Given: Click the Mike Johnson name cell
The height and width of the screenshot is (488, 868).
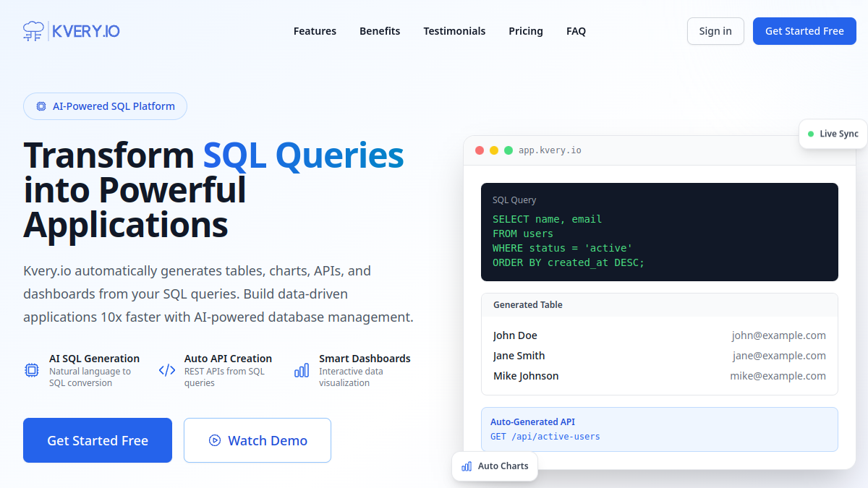Looking at the screenshot, I should 526,376.
